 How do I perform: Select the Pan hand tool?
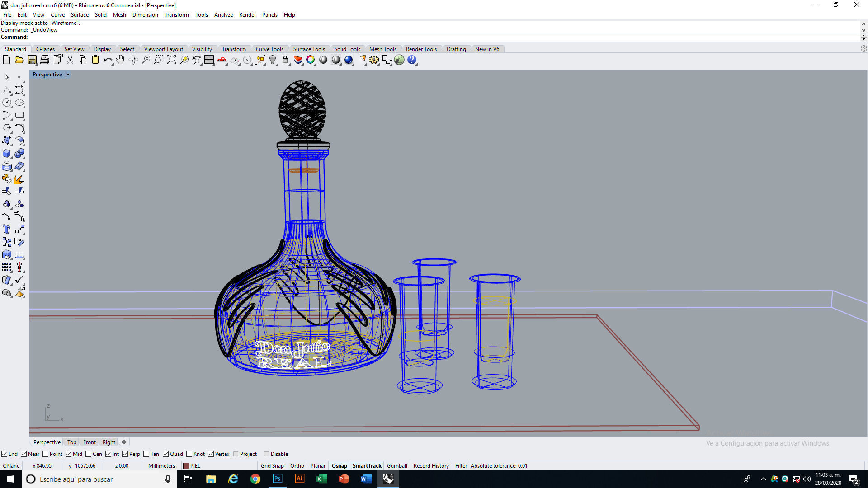[120, 60]
